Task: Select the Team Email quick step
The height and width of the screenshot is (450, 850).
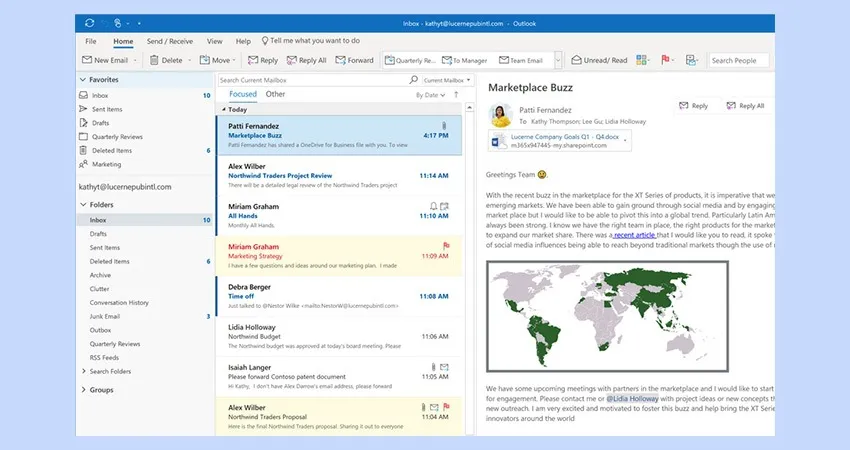Action: point(521,60)
